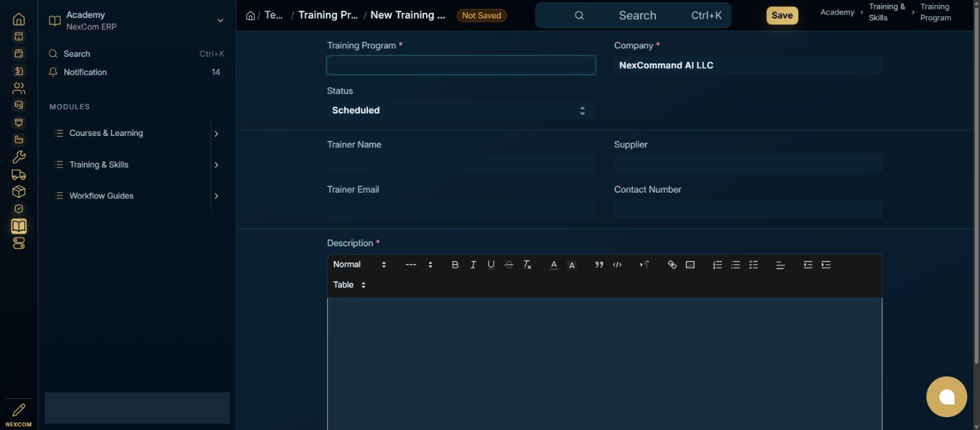This screenshot has height=430, width=980.
Task: Insert a link in Description editor
Action: (672, 265)
